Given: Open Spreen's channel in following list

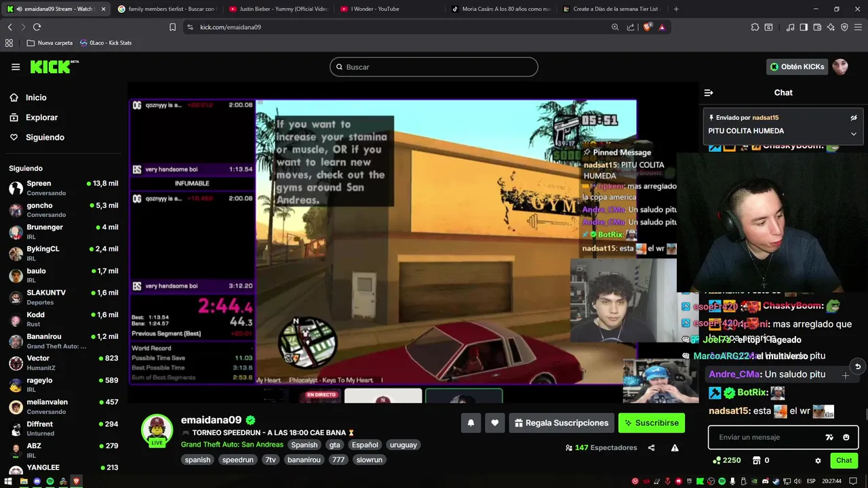Looking at the screenshot, I should click(x=64, y=188).
